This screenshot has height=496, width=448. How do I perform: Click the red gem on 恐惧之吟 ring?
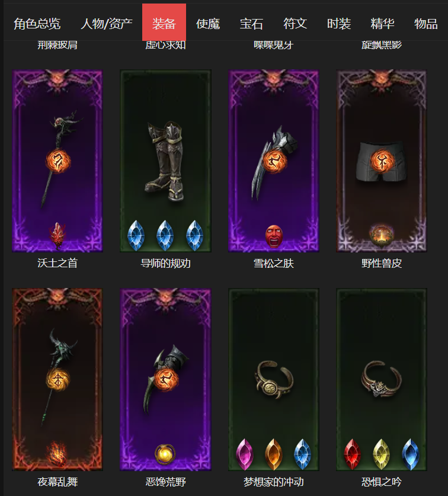353,455
